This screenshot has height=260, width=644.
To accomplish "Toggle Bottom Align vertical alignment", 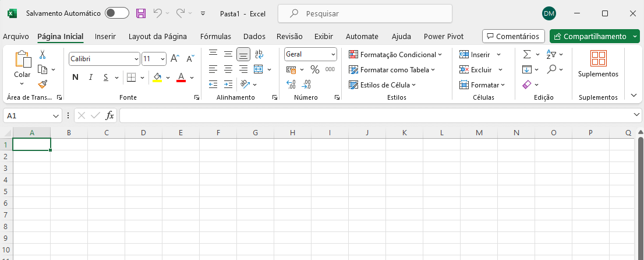I will (243, 54).
